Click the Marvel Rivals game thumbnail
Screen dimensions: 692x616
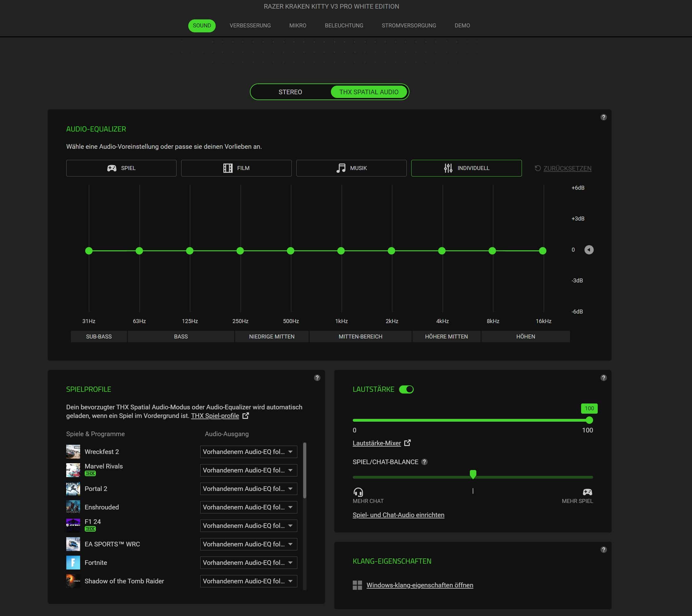tap(73, 470)
